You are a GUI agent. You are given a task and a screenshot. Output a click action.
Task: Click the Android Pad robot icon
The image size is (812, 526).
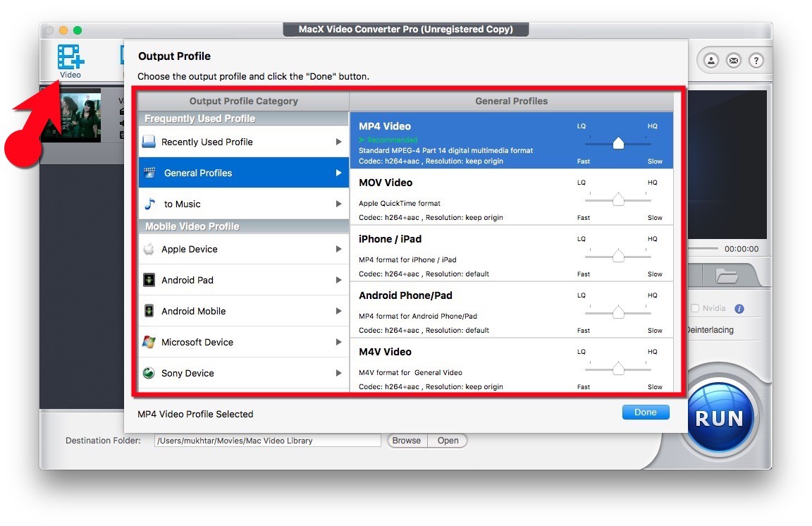point(149,280)
